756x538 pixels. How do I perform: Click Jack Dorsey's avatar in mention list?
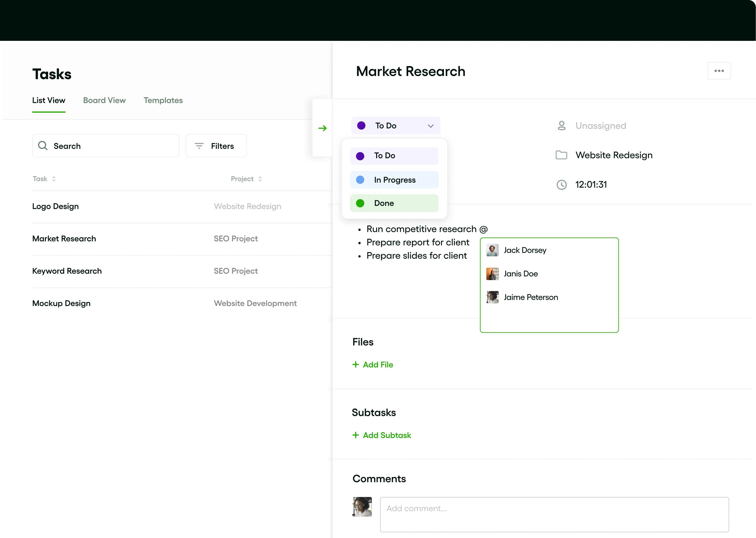(x=492, y=250)
